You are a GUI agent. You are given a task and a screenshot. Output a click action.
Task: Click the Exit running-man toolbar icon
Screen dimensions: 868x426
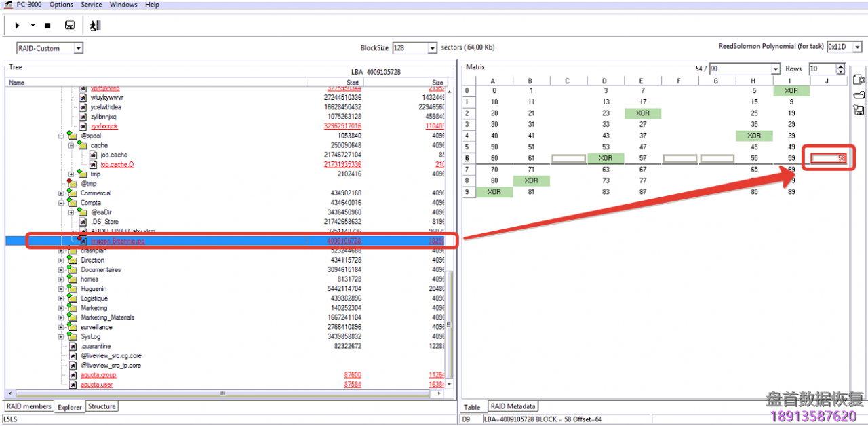pos(95,26)
